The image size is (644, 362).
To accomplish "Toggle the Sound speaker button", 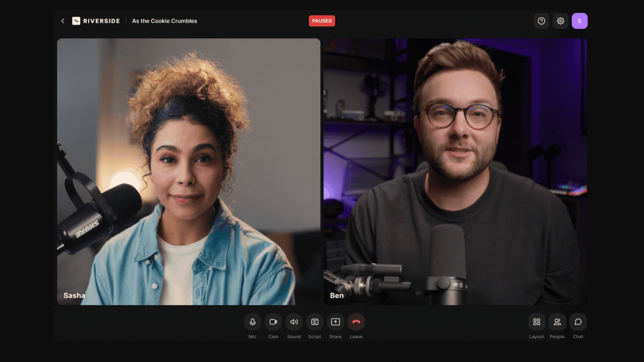I will [294, 322].
